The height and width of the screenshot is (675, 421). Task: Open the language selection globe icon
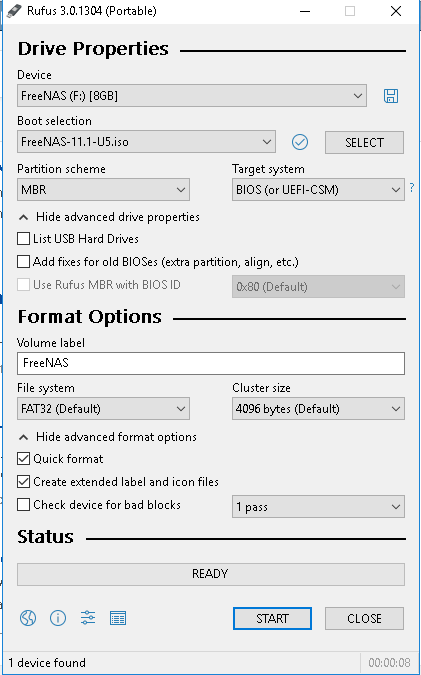pos(28,618)
